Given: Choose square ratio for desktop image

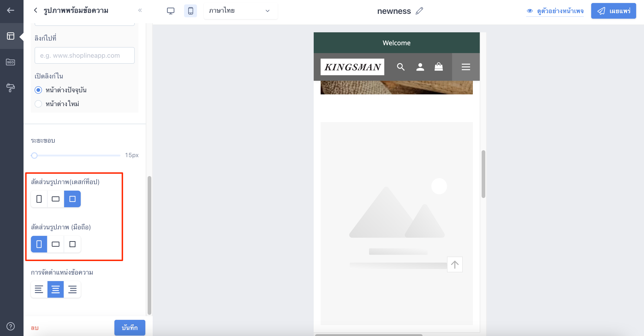Looking at the screenshot, I should pyautogui.click(x=72, y=199).
